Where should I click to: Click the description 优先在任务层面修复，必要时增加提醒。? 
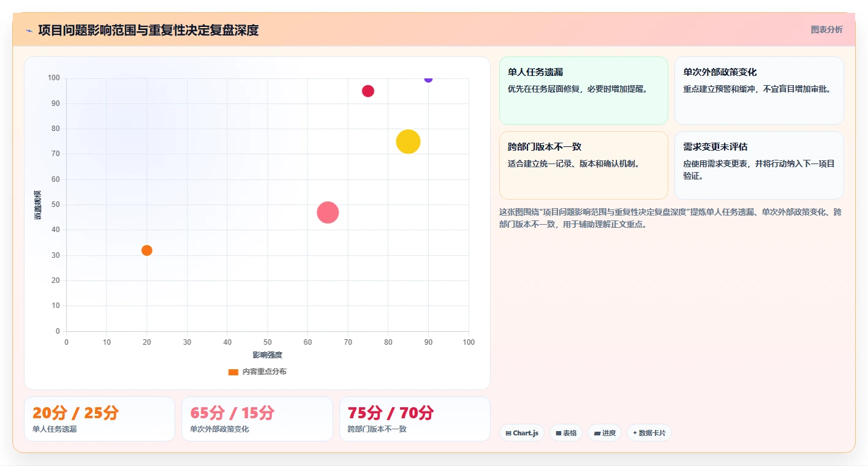click(x=578, y=89)
